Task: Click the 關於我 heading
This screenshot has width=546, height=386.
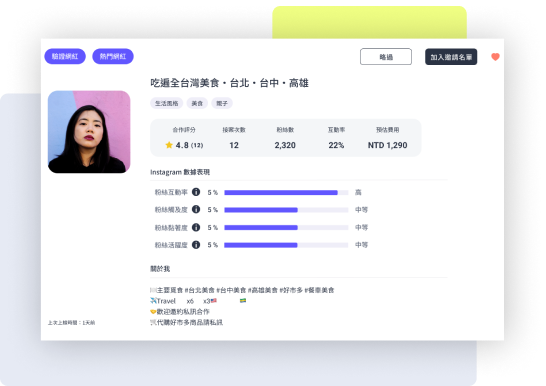Action: point(160,269)
